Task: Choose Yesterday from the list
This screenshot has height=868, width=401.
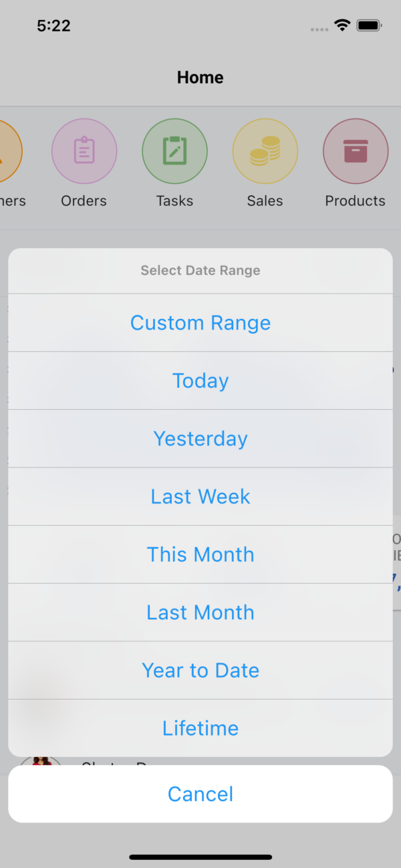Action: (x=200, y=438)
